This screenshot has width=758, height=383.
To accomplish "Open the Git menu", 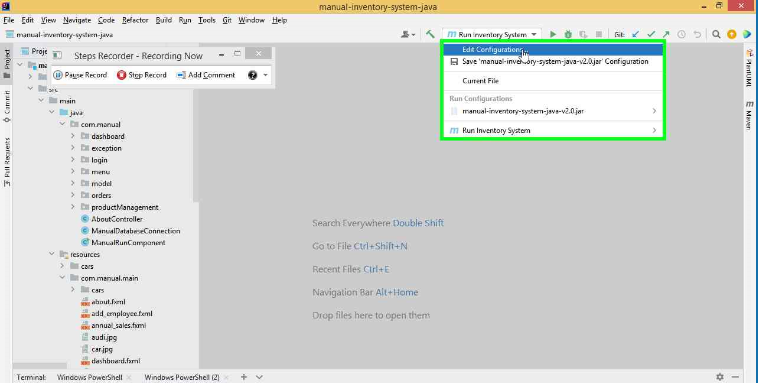I will click(x=227, y=20).
